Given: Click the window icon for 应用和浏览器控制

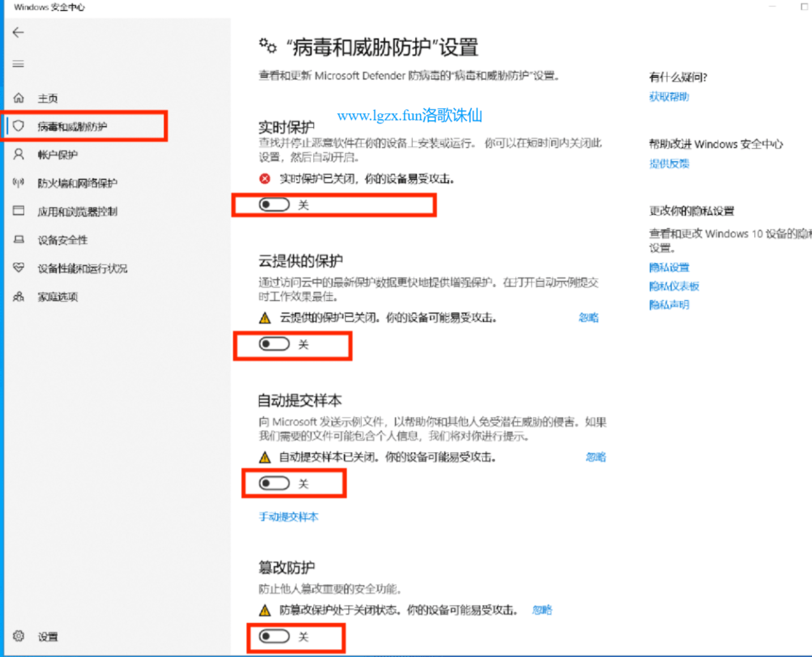Looking at the screenshot, I should point(19,211).
